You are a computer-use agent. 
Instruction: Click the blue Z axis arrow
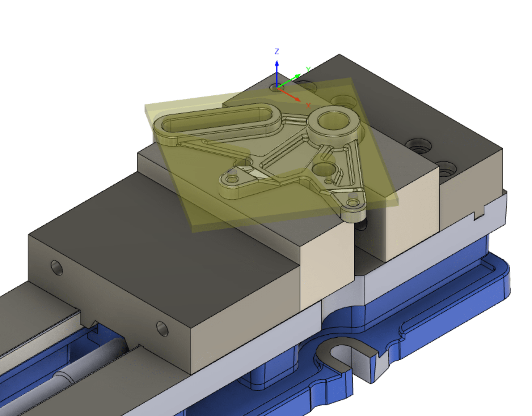(x=277, y=73)
